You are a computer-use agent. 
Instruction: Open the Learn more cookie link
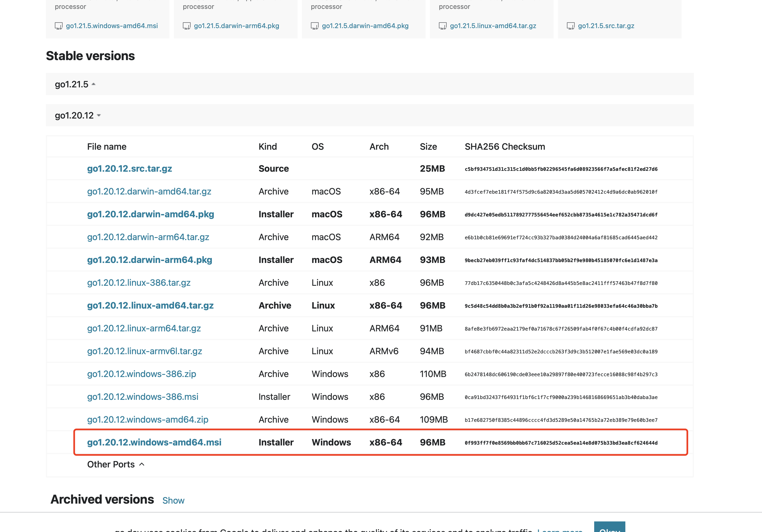(560, 530)
